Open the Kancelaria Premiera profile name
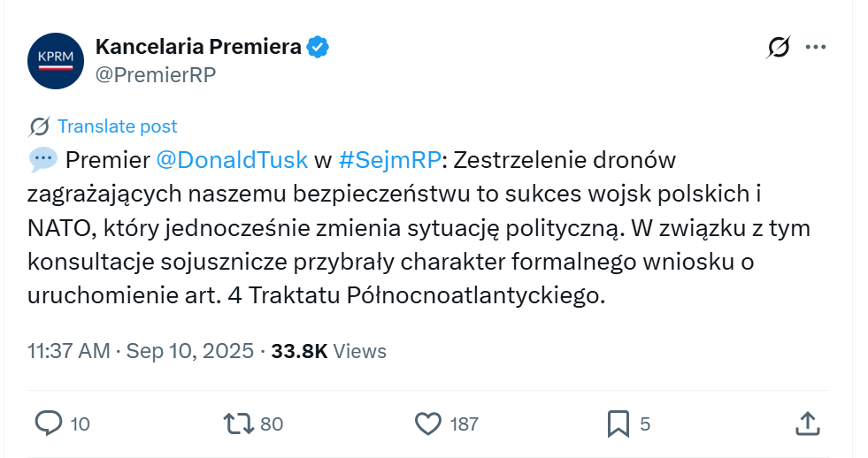868x458 pixels. (198, 47)
